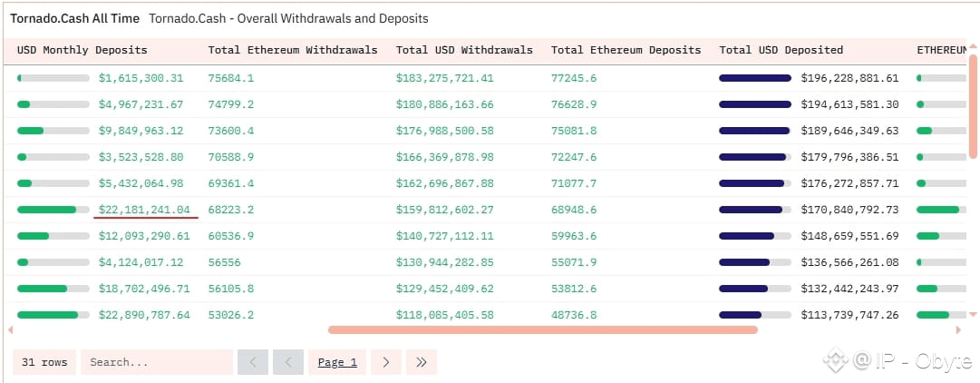
Task: Select Ethereum deposits value 55071.9
Action: [x=574, y=262]
